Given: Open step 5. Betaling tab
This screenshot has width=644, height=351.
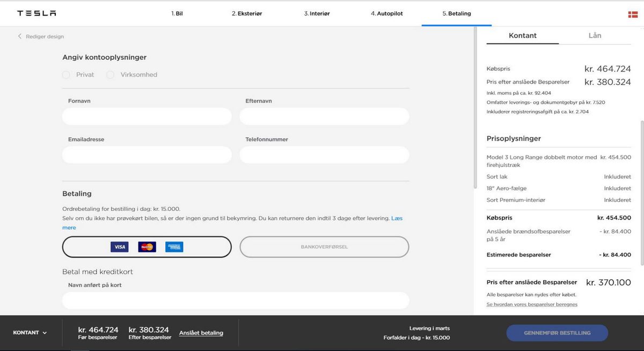Looking at the screenshot, I should tap(457, 13).
